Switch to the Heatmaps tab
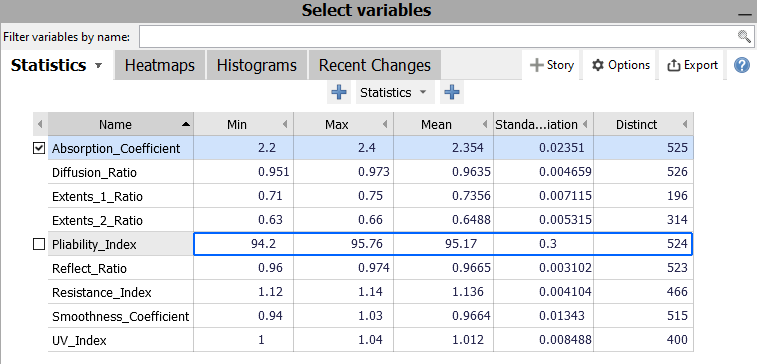 [160, 65]
